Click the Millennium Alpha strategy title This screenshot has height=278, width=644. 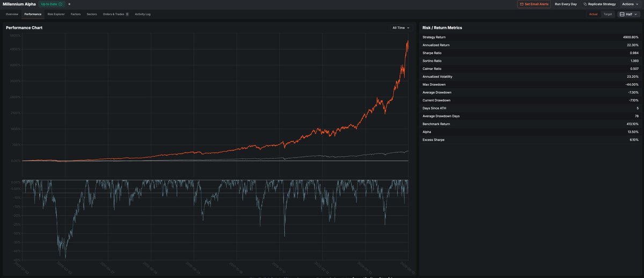click(x=19, y=4)
